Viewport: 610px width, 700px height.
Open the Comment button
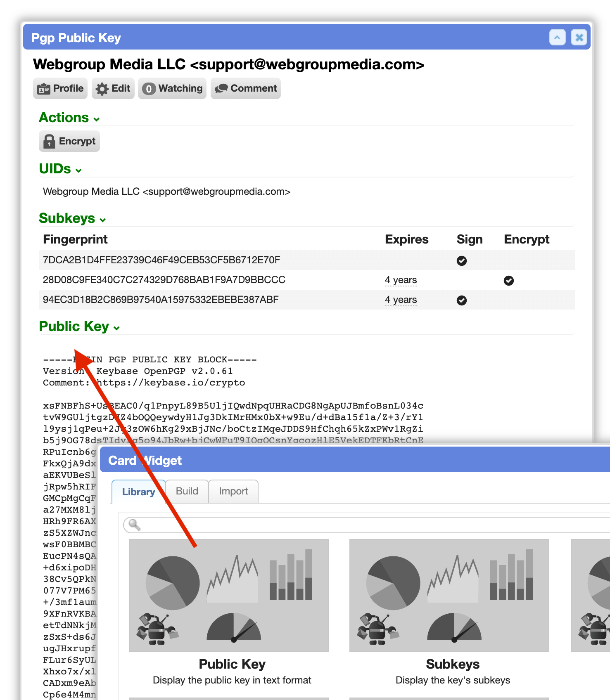point(246,88)
